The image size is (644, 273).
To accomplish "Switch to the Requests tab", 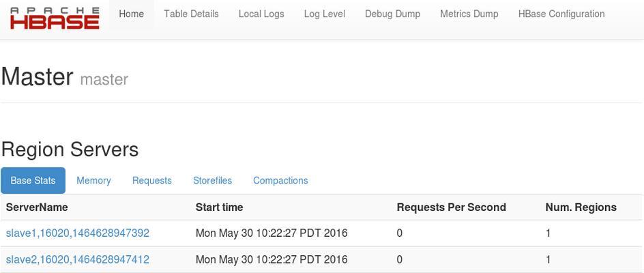I will point(152,180).
